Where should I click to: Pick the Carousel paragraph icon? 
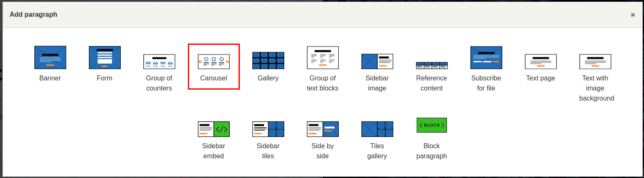point(214,62)
